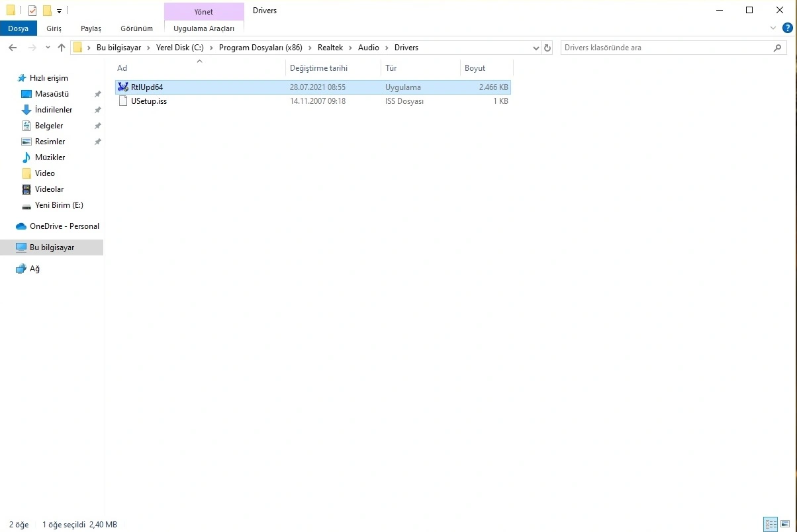Click Bu bilgisayar in address breadcrumb

(x=118, y=48)
